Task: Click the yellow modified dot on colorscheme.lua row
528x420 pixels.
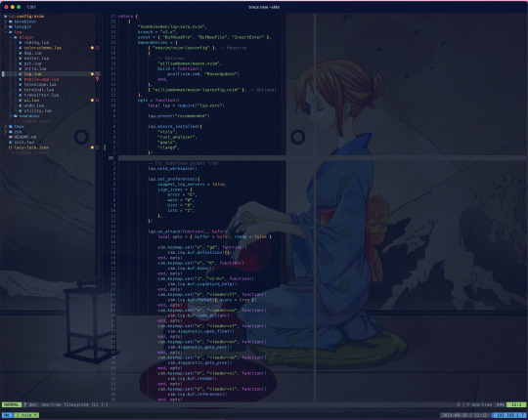Action: (92, 48)
